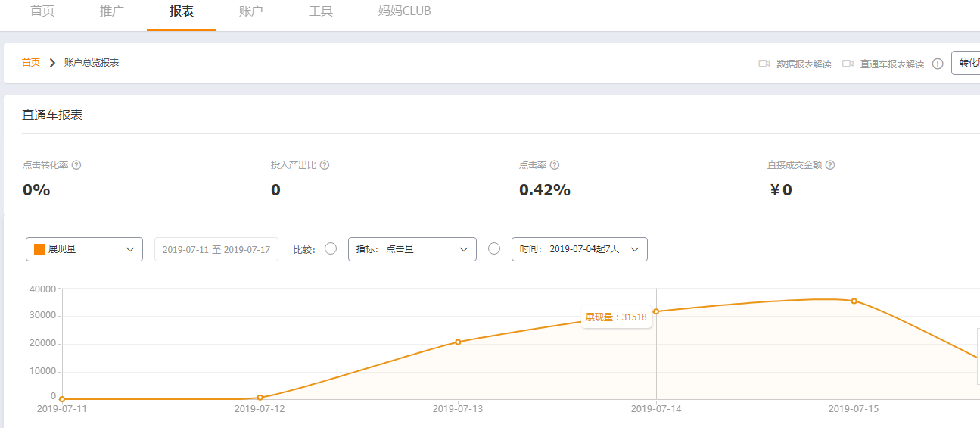
Task: Click help icon beside 投入产出比
Action: click(x=325, y=165)
